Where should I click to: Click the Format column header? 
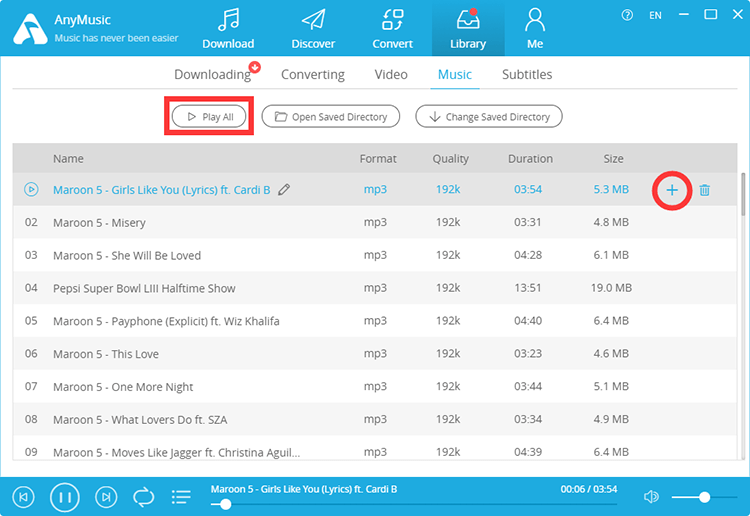click(378, 159)
